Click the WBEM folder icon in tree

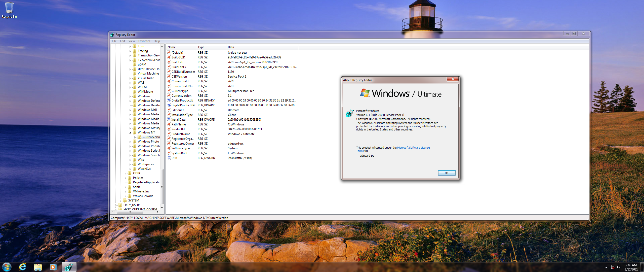pos(135,87)
